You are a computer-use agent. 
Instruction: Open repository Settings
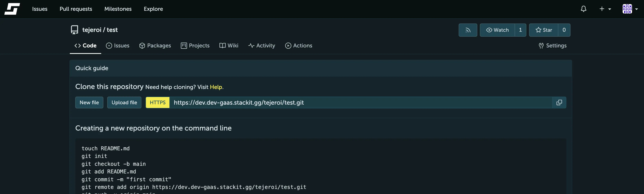pyautogui.click(x=552, y=46)
